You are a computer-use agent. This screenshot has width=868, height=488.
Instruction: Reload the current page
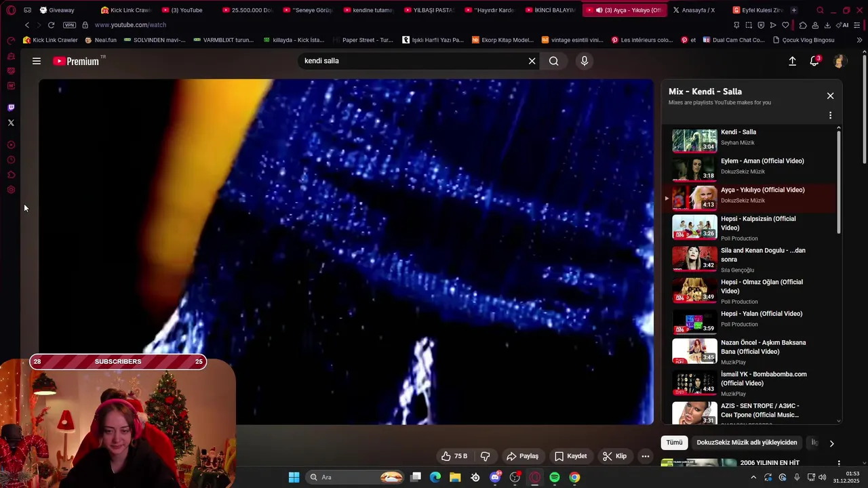(x=51, y=25)
